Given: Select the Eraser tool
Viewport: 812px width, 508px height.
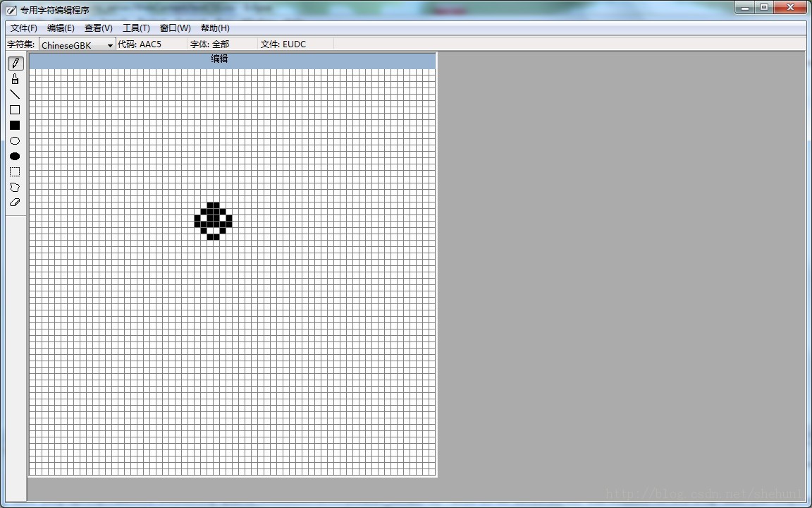Looking at the screenshot, I should pos(15,202).
